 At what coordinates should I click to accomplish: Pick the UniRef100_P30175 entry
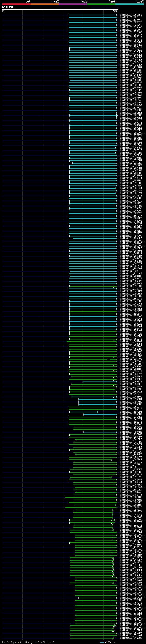[x=131, y=140]
